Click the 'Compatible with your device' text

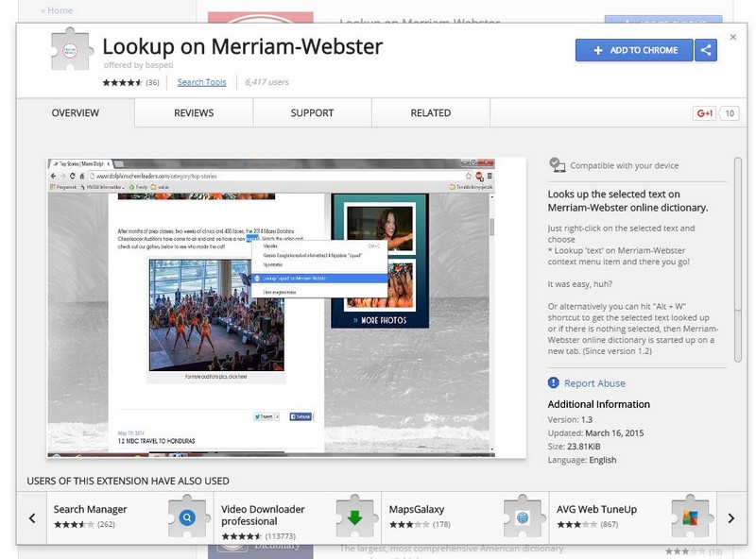[625, 165]
